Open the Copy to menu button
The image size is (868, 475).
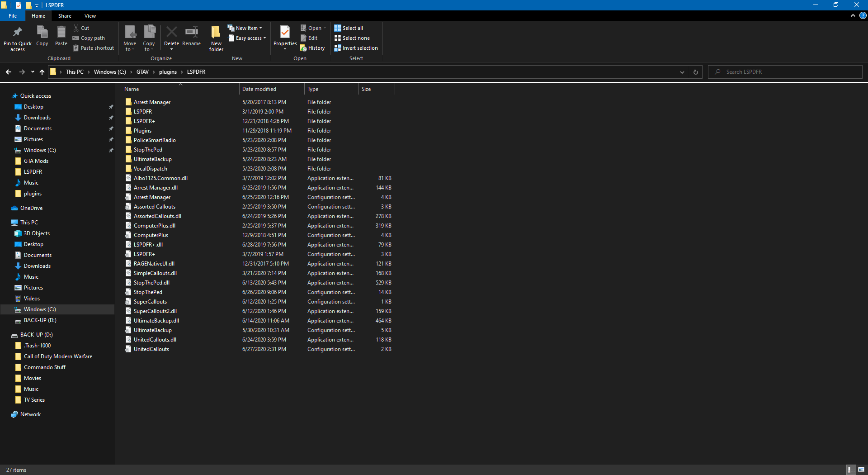(x=149, y=38)
